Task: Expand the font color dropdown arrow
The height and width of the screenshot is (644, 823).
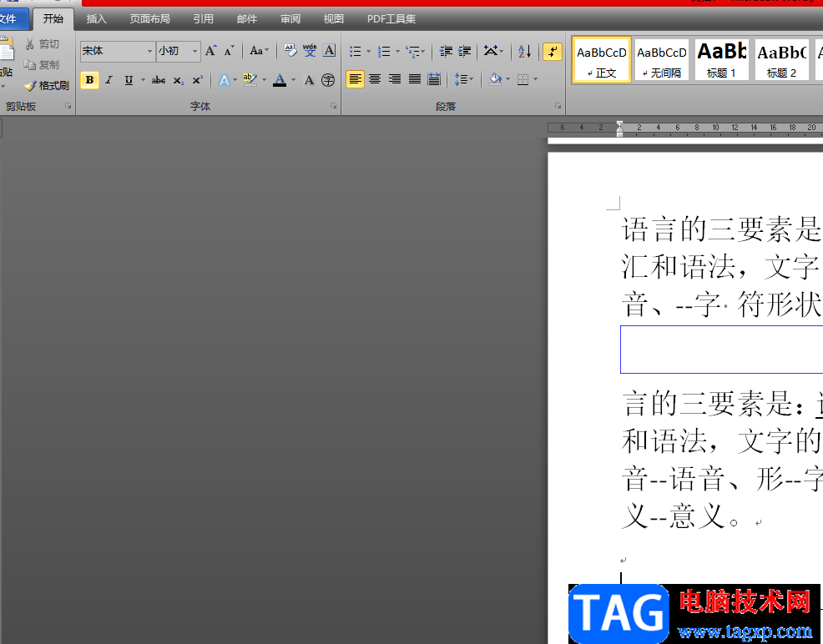Action: click(294, 80)
